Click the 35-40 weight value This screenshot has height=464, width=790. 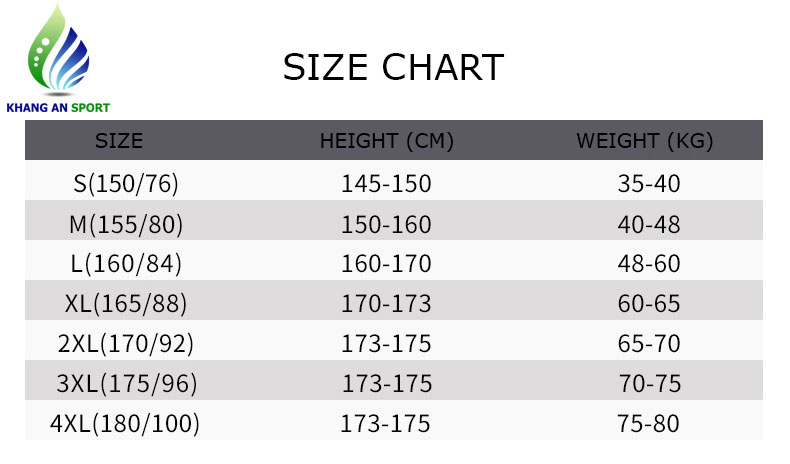(x=649, y=184)
